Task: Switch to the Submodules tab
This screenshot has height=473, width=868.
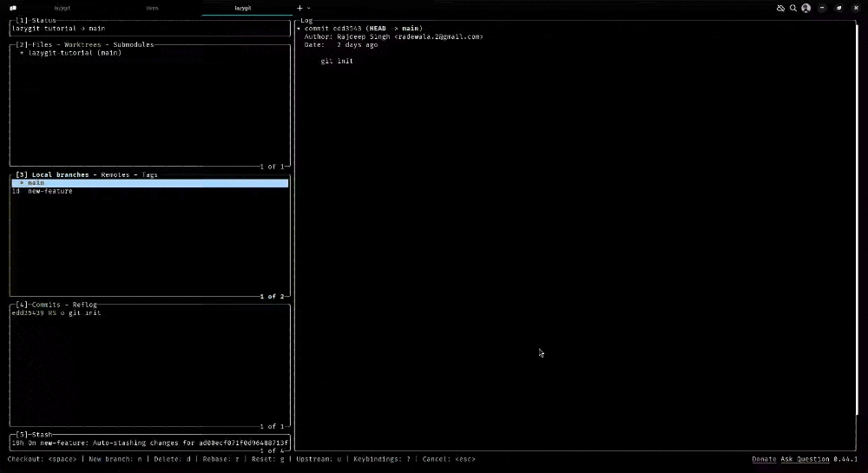Action: click(x=134, y=45)
